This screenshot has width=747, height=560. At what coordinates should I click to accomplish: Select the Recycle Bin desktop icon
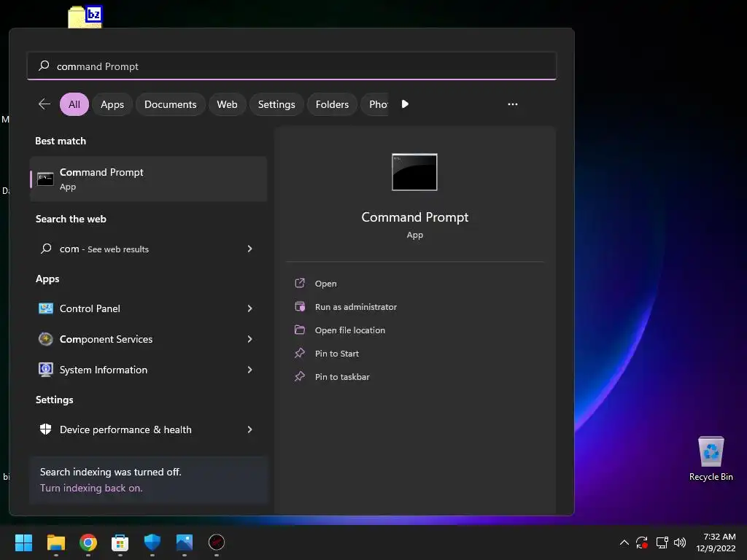point(711,459)
